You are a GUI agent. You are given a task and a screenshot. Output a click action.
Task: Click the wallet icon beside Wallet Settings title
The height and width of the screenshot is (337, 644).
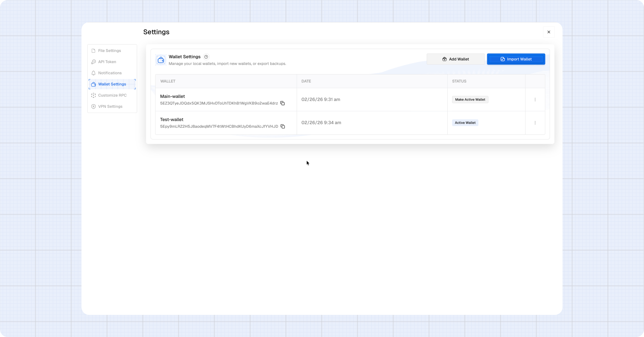[x=161, y=60]
